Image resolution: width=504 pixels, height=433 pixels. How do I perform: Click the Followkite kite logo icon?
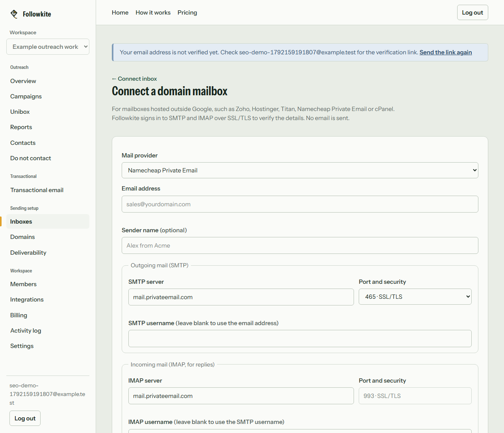point(14,14)
